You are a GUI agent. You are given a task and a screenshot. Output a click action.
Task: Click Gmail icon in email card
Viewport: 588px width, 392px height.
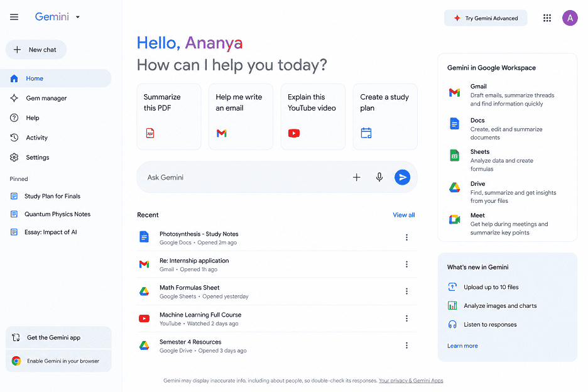click(222, 133)
